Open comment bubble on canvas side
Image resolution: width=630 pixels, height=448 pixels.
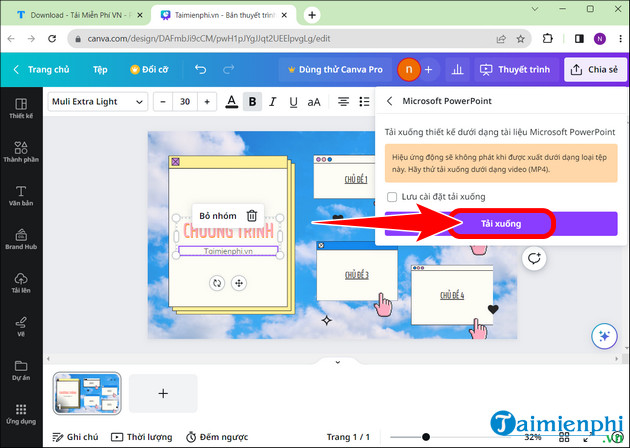tap(534, 258)
